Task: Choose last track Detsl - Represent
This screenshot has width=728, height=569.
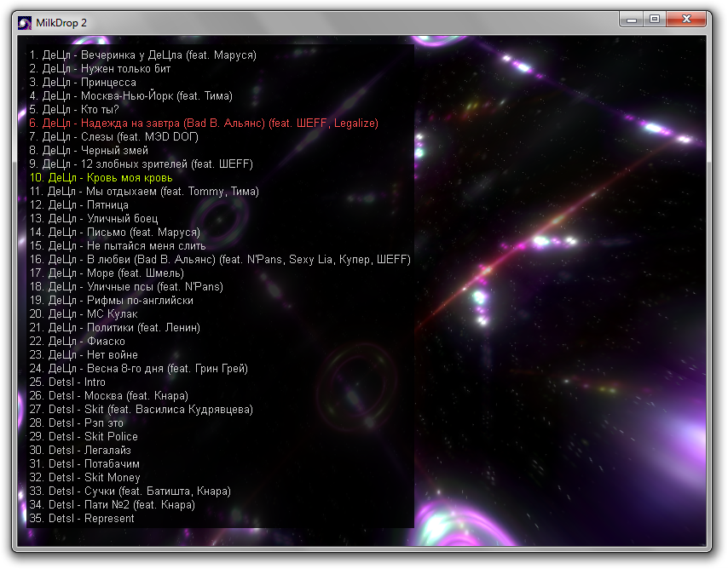Action: tap(82, 519)
